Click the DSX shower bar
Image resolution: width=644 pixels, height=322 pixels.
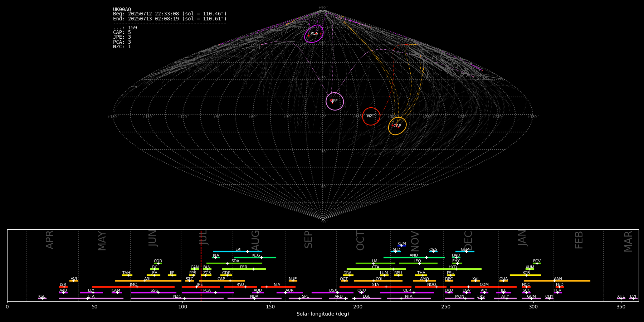[332, 293]
